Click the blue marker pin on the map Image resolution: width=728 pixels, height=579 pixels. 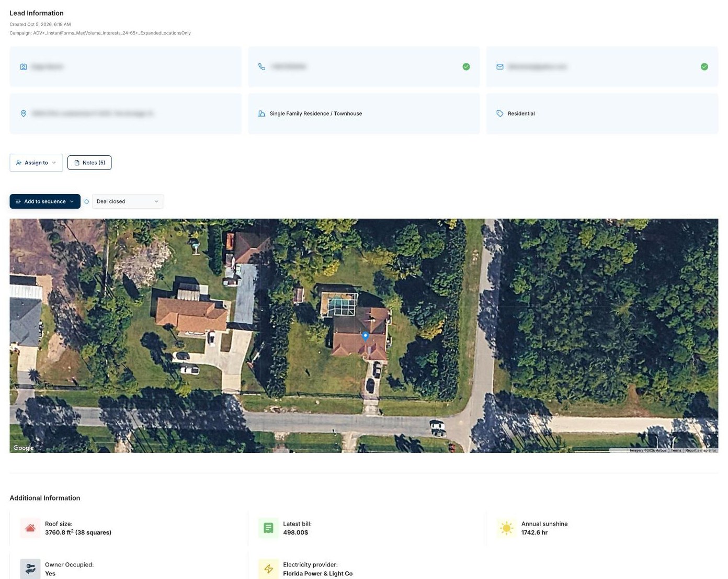(x=366, y=336)
